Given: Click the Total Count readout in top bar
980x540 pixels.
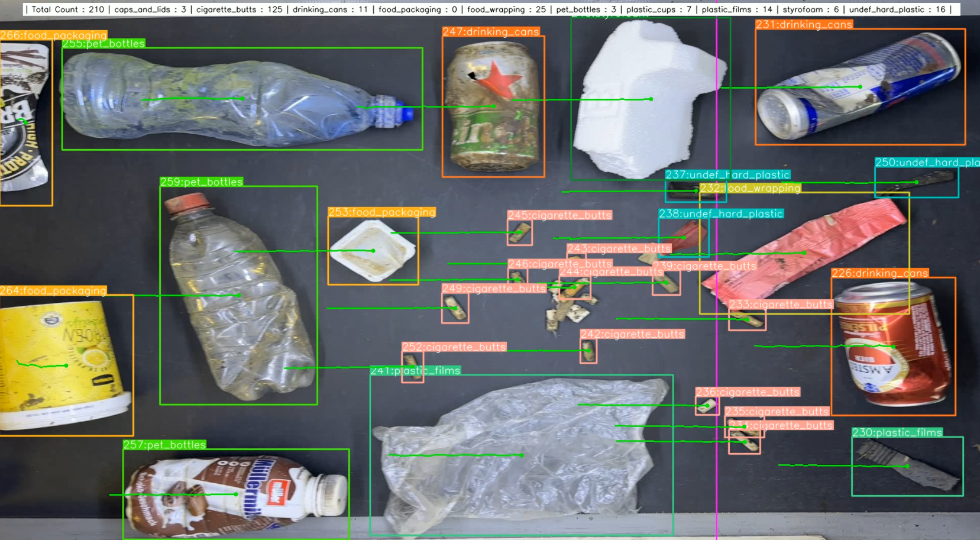Looking at the screenshot, I should click(x=67, y=9).
